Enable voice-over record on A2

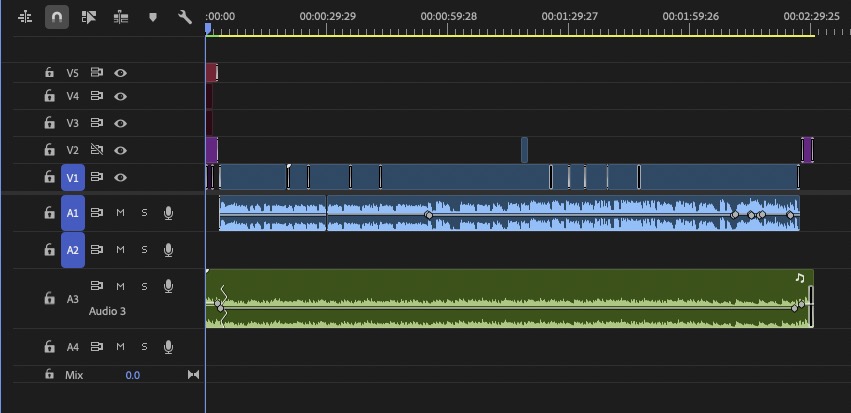click(x=168, y=250)
